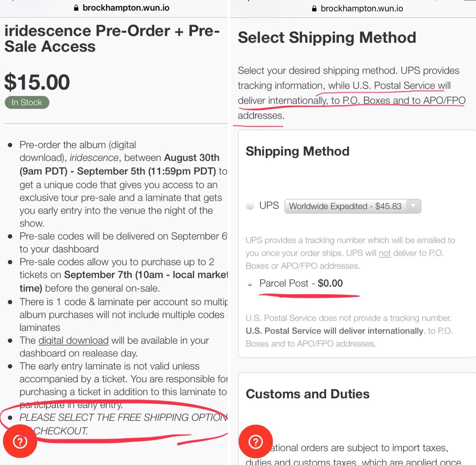Select the Parcel Post $0.00 radio button

250,284
